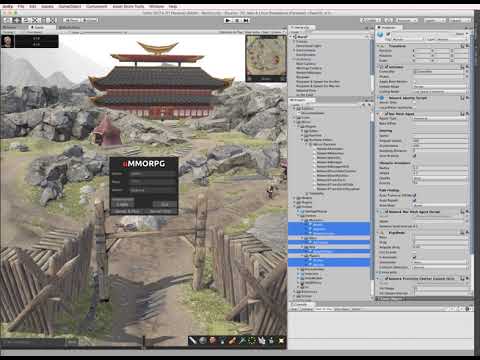This screenshot has height=360, width=480.
Task: Open the Layers dropdown in toolbar
Action: click(x=434, y=20)
